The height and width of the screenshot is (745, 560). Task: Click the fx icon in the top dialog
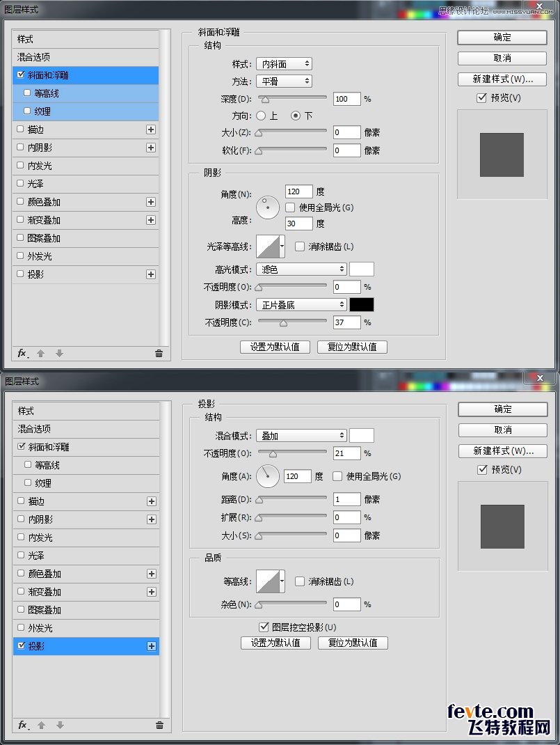tap(23, 353)
